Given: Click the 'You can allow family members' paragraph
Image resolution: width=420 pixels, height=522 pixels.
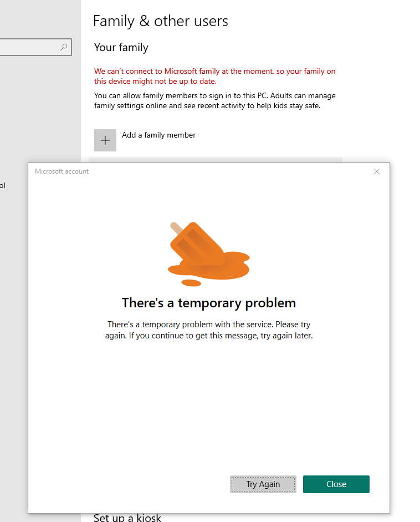Looking at the screenshot, I should [215, 100].
